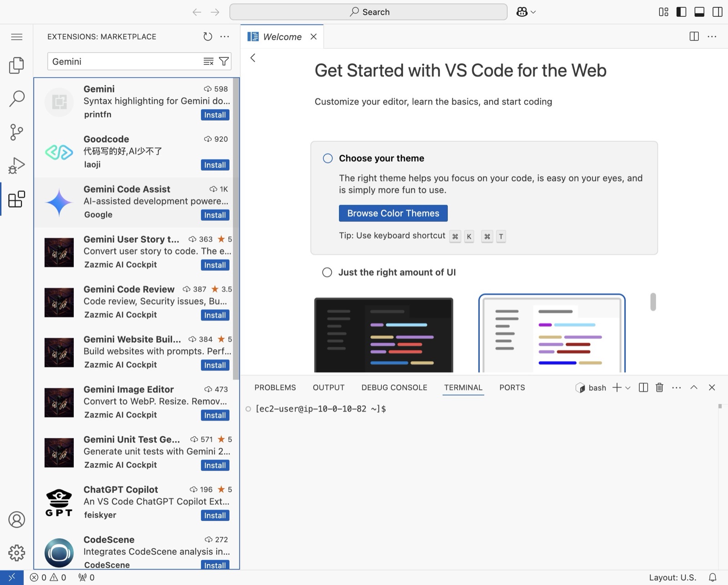Kill the terminal with trash icon
This screenshot has width=728, height=585.
pyautogui.click(x=659, y=387)
